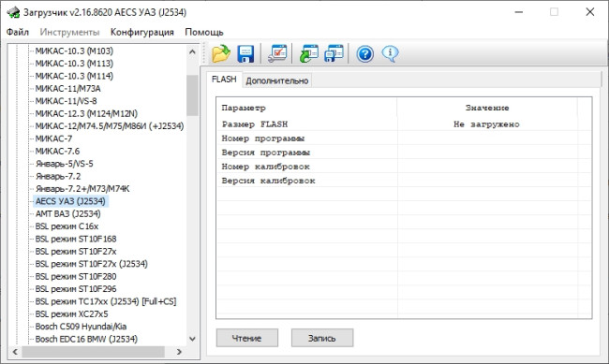Screen dimensions: 609x364
Task: Open settings wrench-and-checklist toolbar icon
Action: click(277, 53)
